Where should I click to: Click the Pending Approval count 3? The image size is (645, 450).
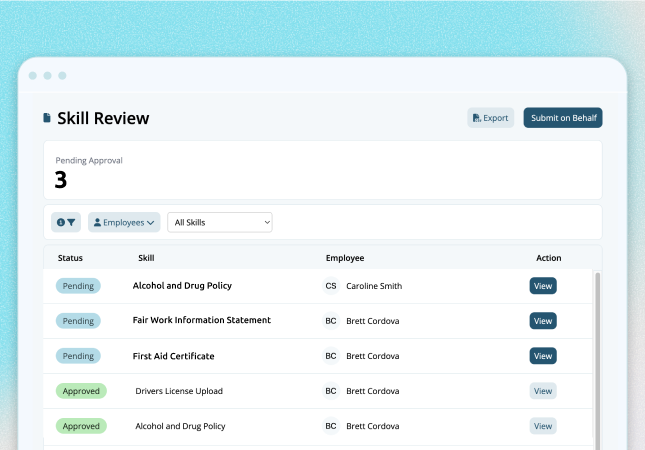click(60, 180)
